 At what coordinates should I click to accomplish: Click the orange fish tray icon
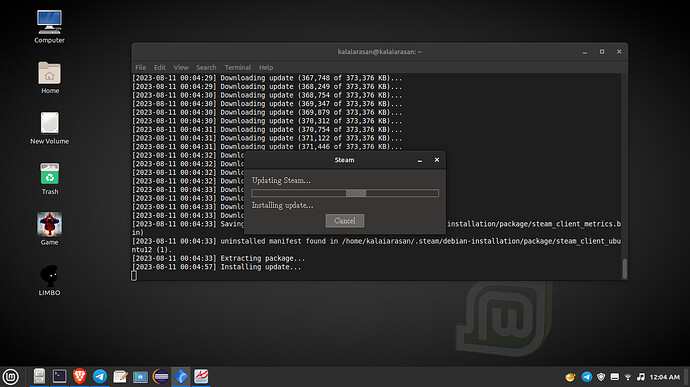pyautogui.click(x=570, y=377)
